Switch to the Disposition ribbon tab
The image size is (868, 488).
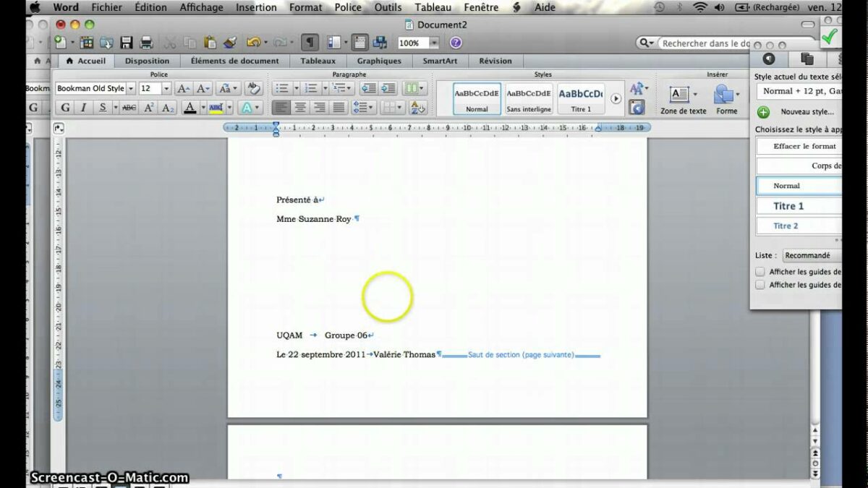[147, 61]
